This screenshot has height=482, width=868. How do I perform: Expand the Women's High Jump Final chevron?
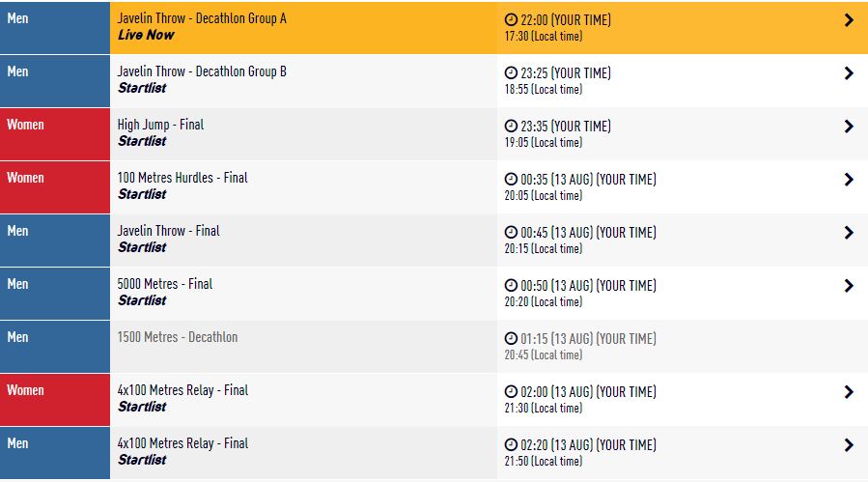coord(849,127)
